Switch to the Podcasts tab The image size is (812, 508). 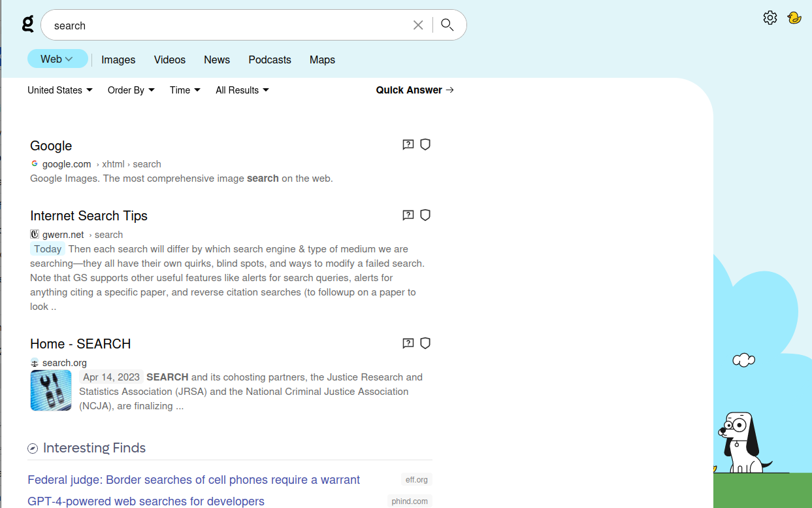pos(270,59)
